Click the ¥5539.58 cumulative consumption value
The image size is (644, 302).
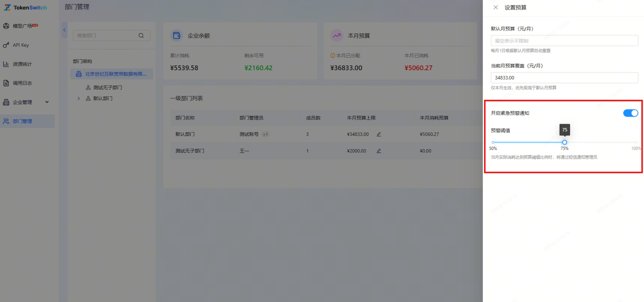(184, 68)
